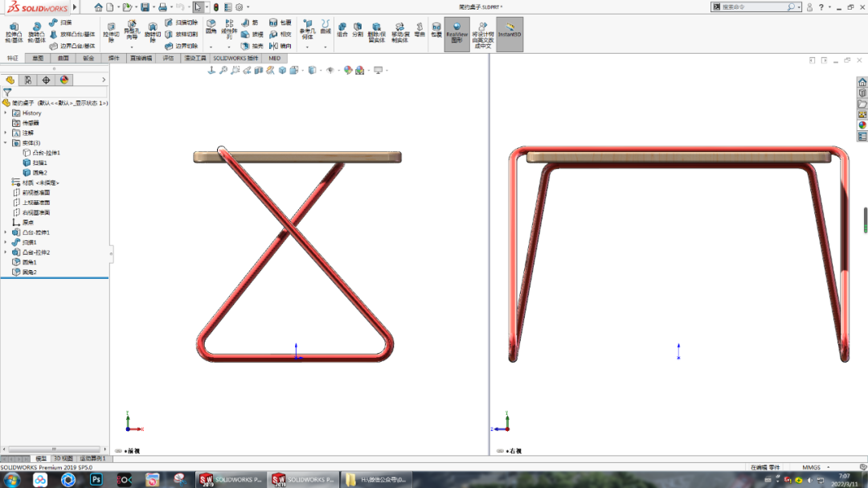Select the Boundary Boss/Base tool

click(x=72, y=46)
